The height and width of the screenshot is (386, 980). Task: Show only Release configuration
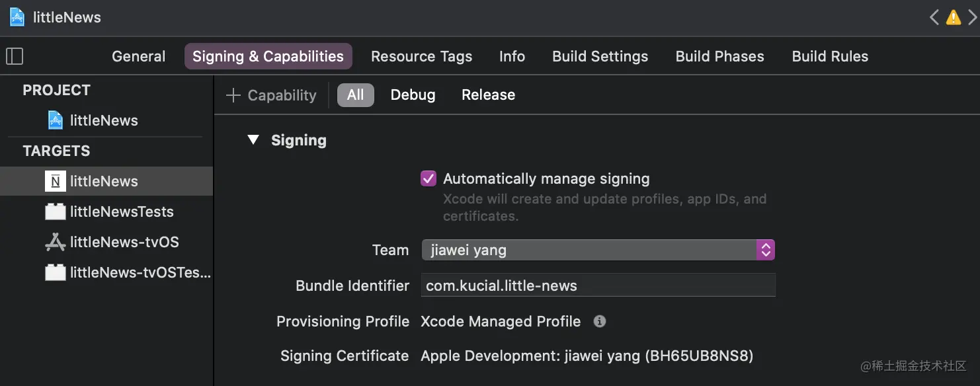point(488,95)
